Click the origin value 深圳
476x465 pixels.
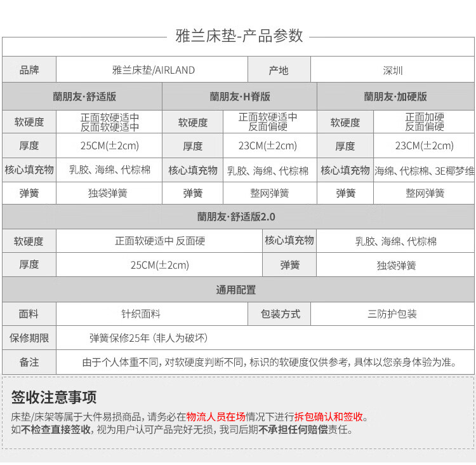coord(392,71)
